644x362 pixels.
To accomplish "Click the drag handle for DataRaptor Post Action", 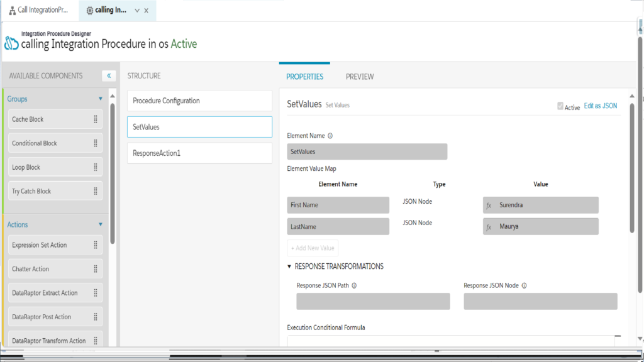I will 96,317.
